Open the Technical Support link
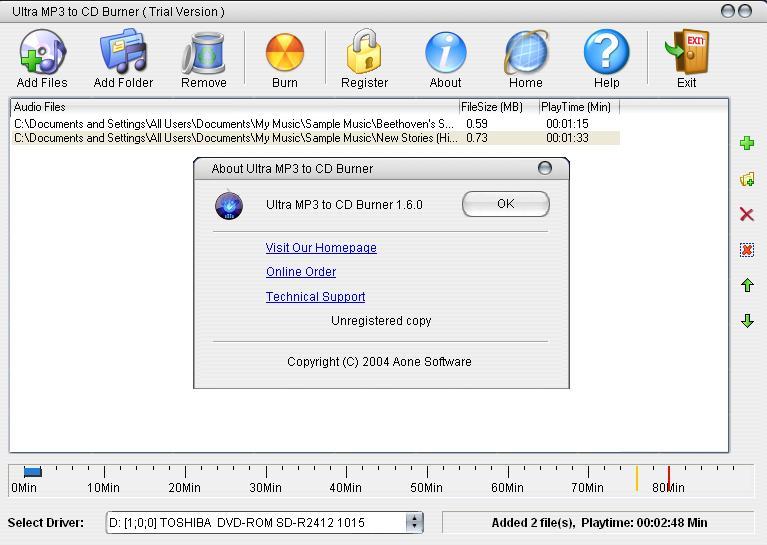This screenshot has height=545, width=767. tap(316, 297)
